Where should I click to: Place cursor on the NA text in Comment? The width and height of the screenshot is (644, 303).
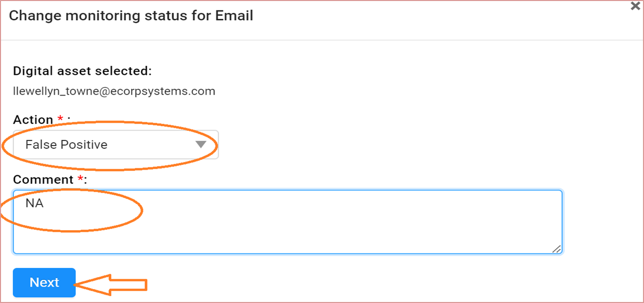click(34, 202)
